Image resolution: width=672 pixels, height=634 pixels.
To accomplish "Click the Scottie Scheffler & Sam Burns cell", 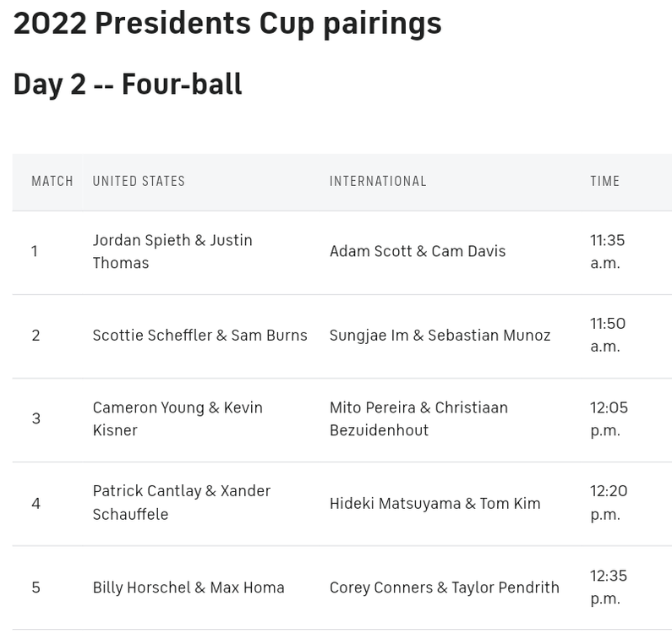I will (199, 335).
